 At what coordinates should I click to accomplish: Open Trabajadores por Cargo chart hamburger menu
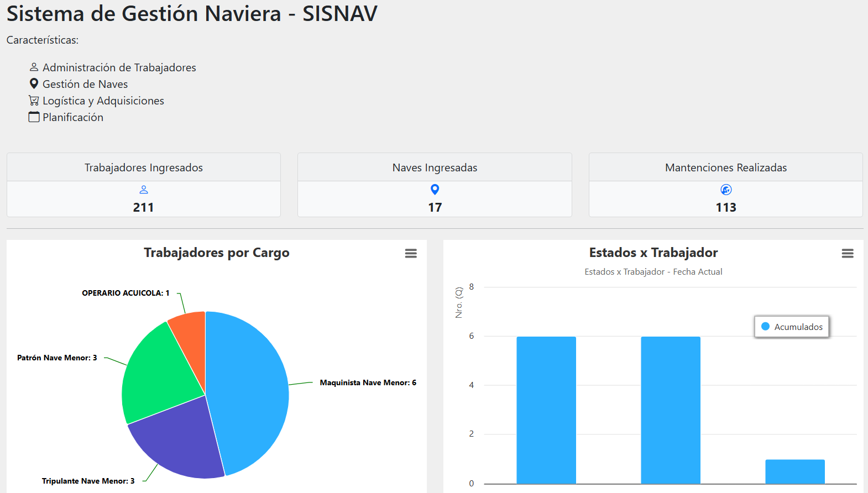click(411, 254)
